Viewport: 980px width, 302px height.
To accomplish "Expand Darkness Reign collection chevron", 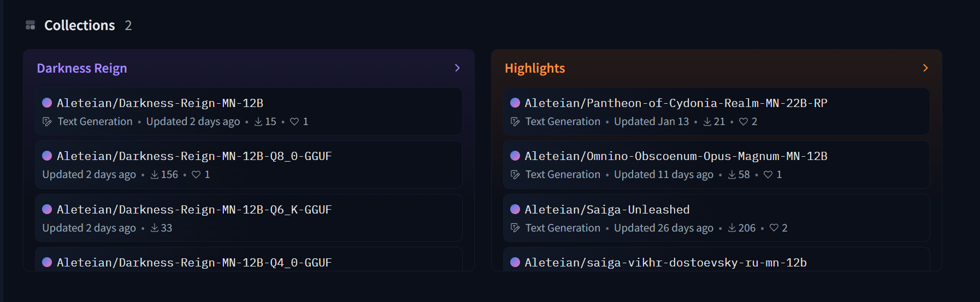I will (x=457, y=68).
